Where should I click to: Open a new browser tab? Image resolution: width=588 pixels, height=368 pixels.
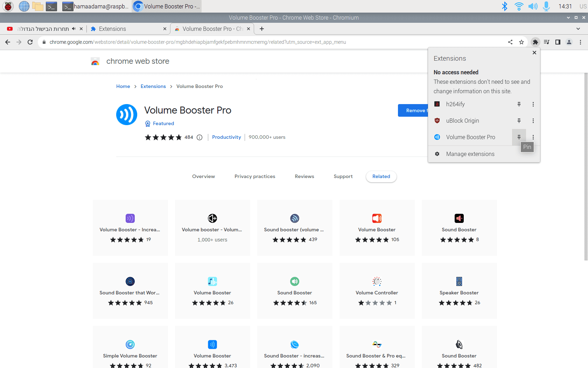(x=262, y=29)
